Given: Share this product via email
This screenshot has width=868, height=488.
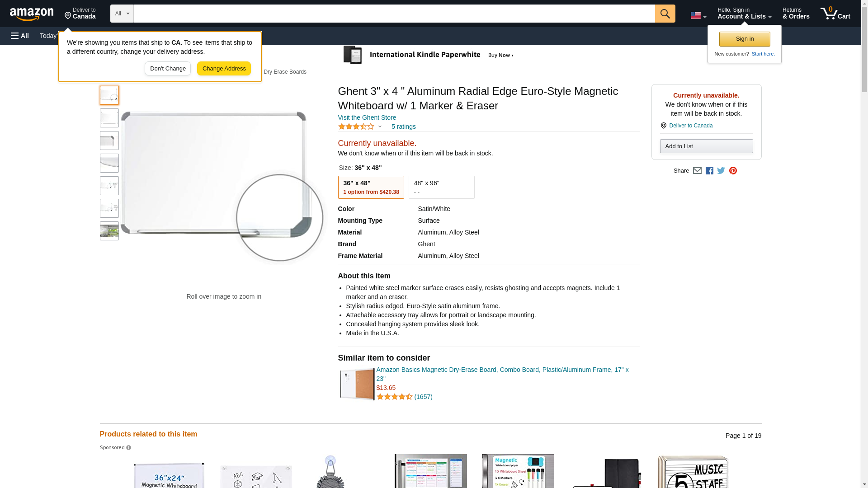Looking at the screenshot, I should 697,171.
